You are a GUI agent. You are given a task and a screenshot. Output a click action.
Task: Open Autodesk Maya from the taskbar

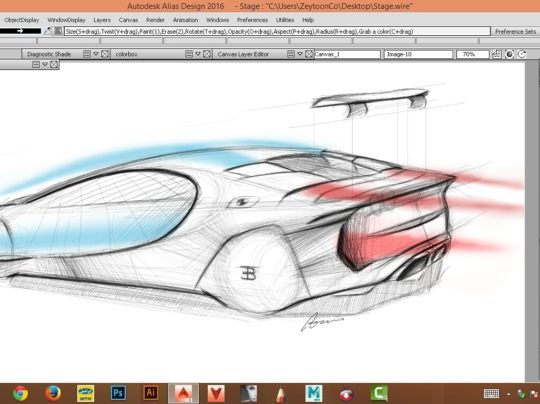coord(314,393)
